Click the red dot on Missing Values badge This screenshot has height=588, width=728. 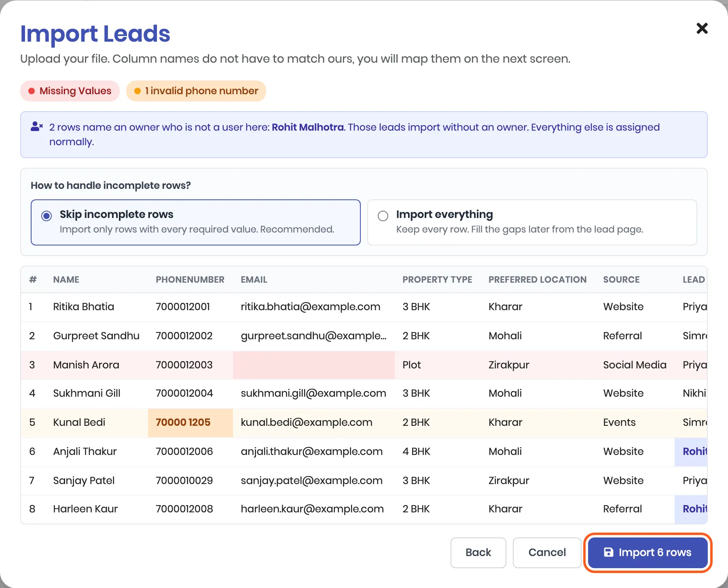[31, 91]
